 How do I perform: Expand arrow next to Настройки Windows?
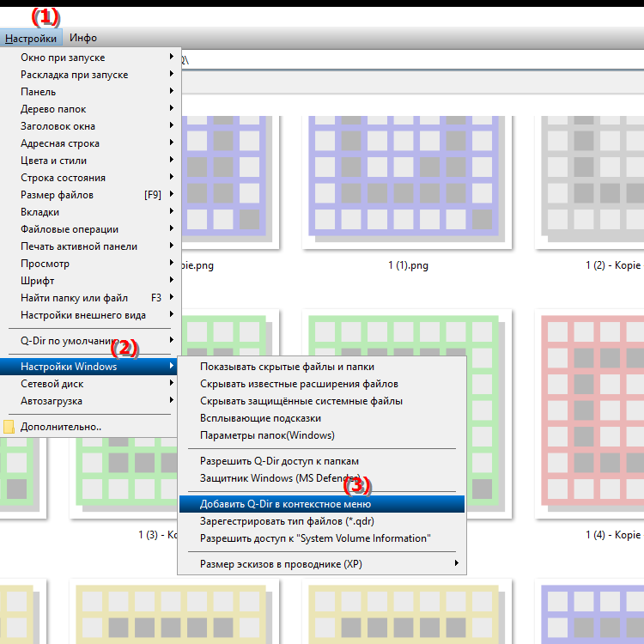172,366
